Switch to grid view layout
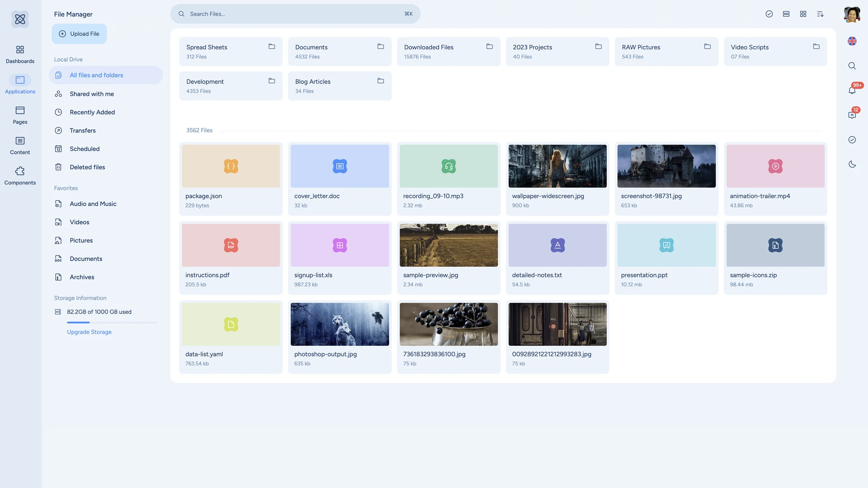The width and height of the screenshot is (868, 488). click(x=803, y=14)
